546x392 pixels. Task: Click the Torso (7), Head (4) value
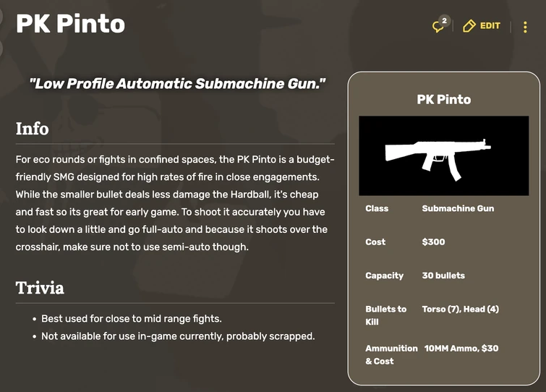point(460,309)
